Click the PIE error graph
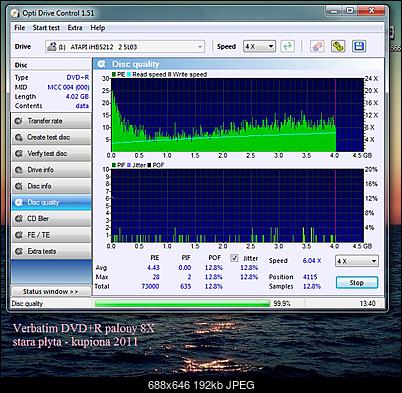Image resolution: width=402 pixels, height=393 pixels. (x=237, y=115)
